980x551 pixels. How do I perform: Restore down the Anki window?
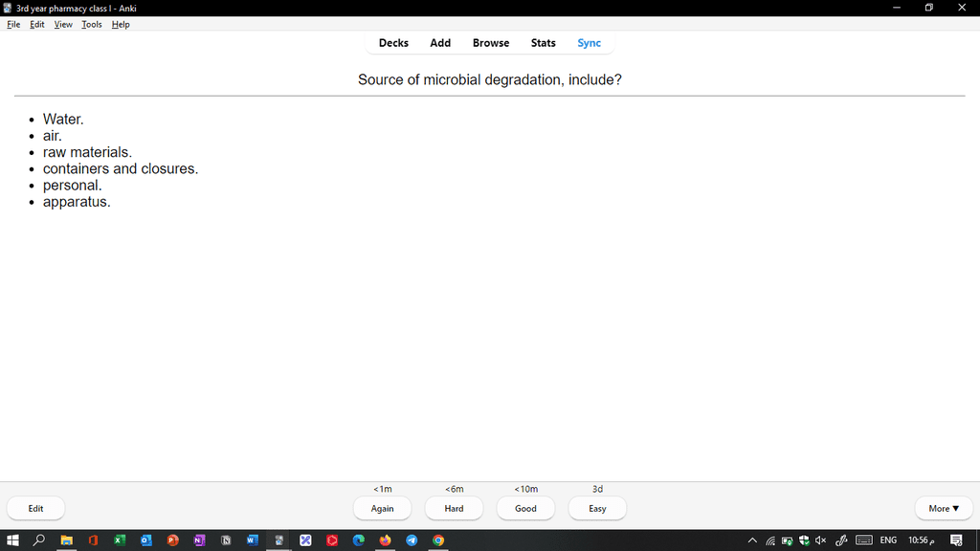[x=929, y=8]
